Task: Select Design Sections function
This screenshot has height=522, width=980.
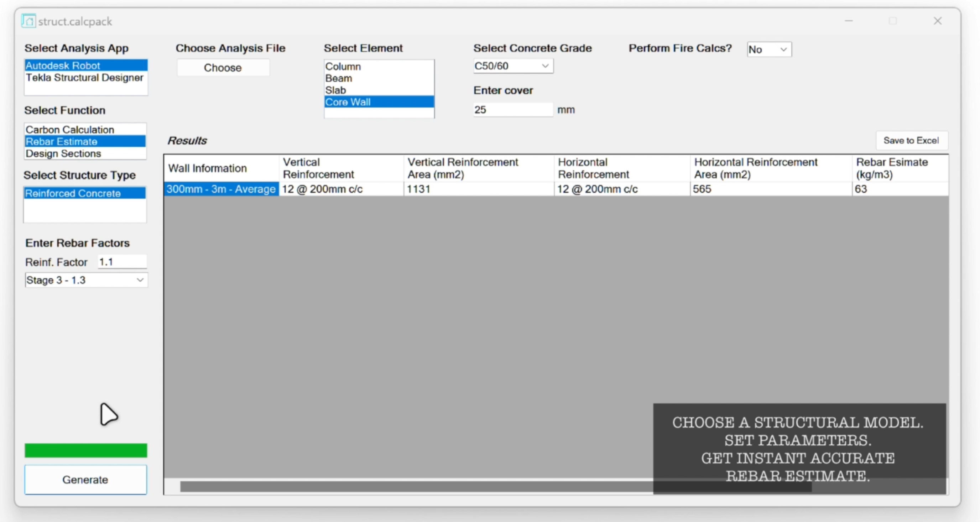Action: click(63, 153)
